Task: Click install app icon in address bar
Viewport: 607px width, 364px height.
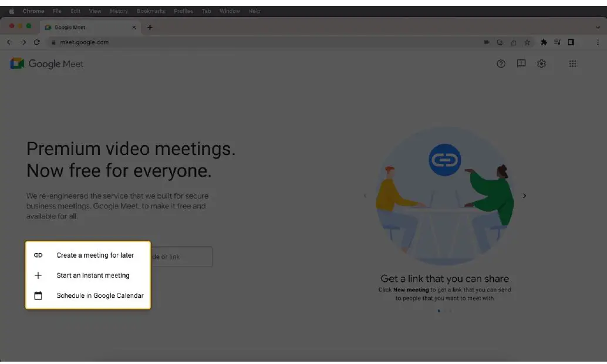Action: tap(500, 42)
